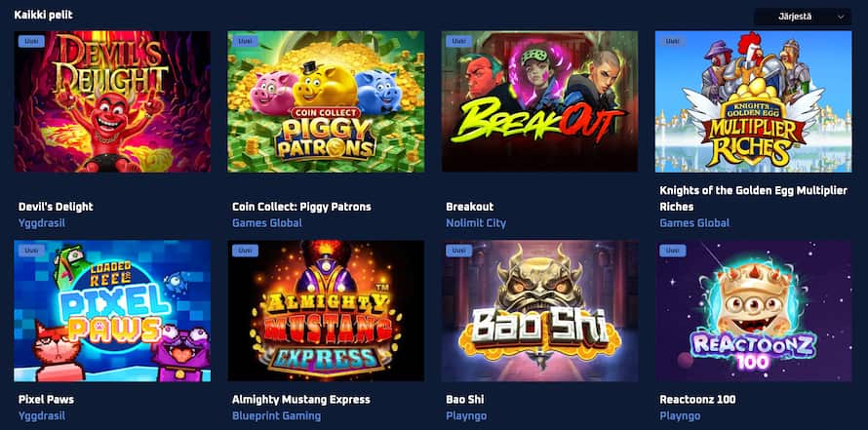Select the Reactoonz 100 game image
868x430 pixels.
point(754,310)
